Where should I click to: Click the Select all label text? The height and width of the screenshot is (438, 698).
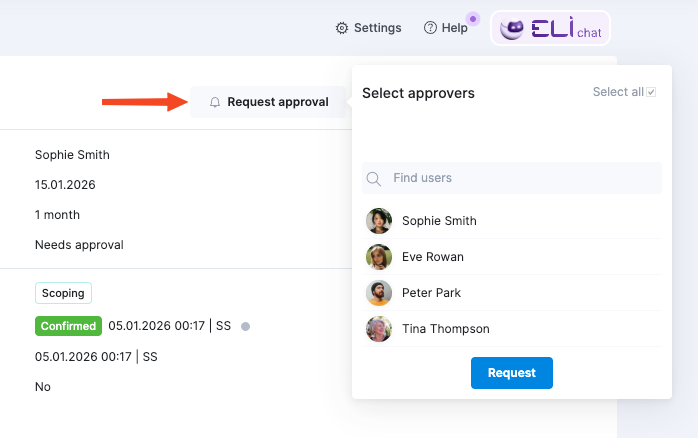618,92
